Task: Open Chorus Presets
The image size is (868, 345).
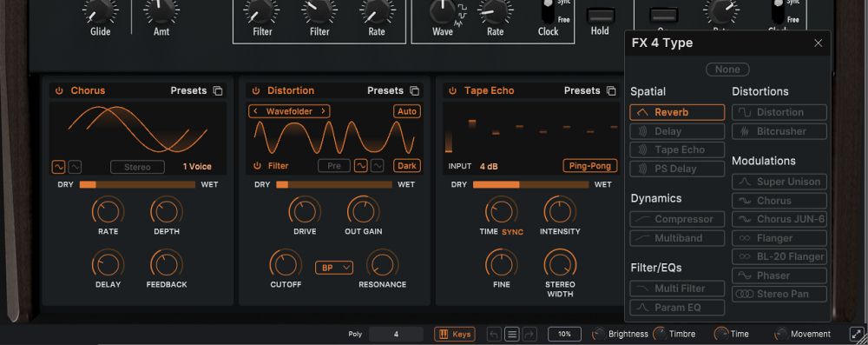Action: coord(188,90)
